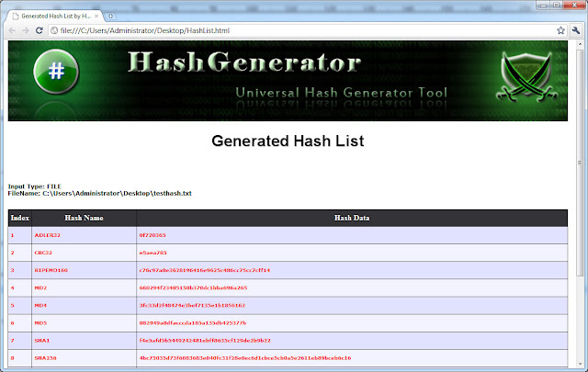Click the green hash symbol logo
The width and height of the screenshot is (588, 372).
pos(56,72)
